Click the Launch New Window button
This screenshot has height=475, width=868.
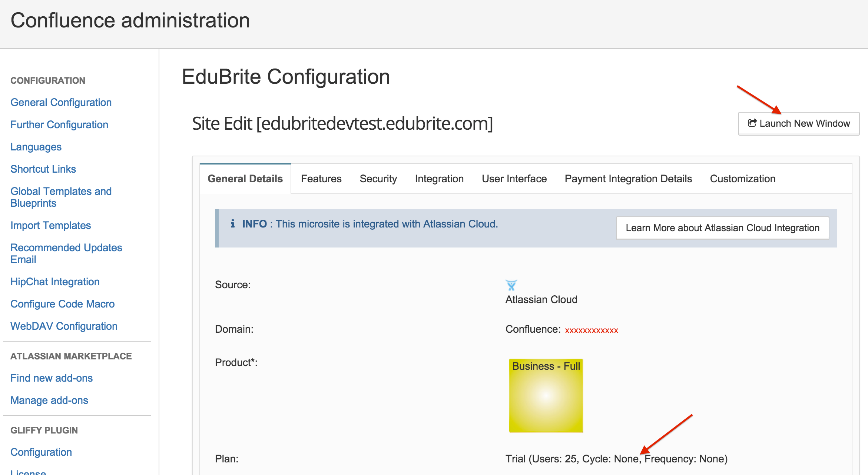pyautogui.click(x=799, y=123)
